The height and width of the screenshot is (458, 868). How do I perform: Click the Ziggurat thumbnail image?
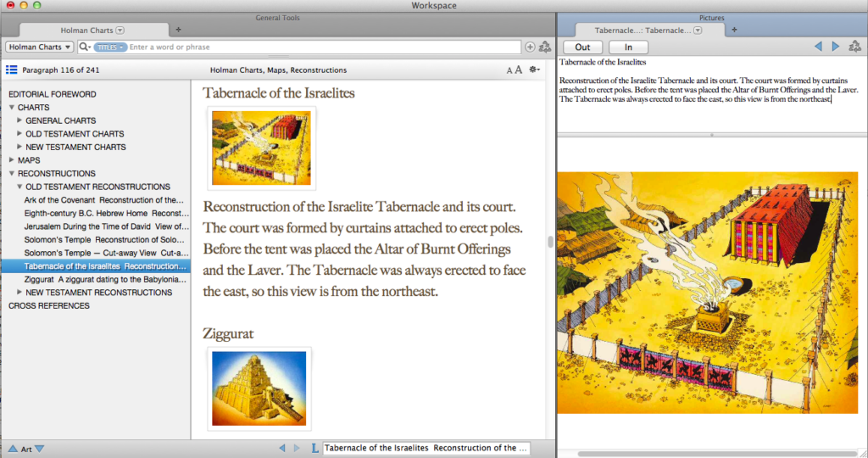[x=259, y=388]
